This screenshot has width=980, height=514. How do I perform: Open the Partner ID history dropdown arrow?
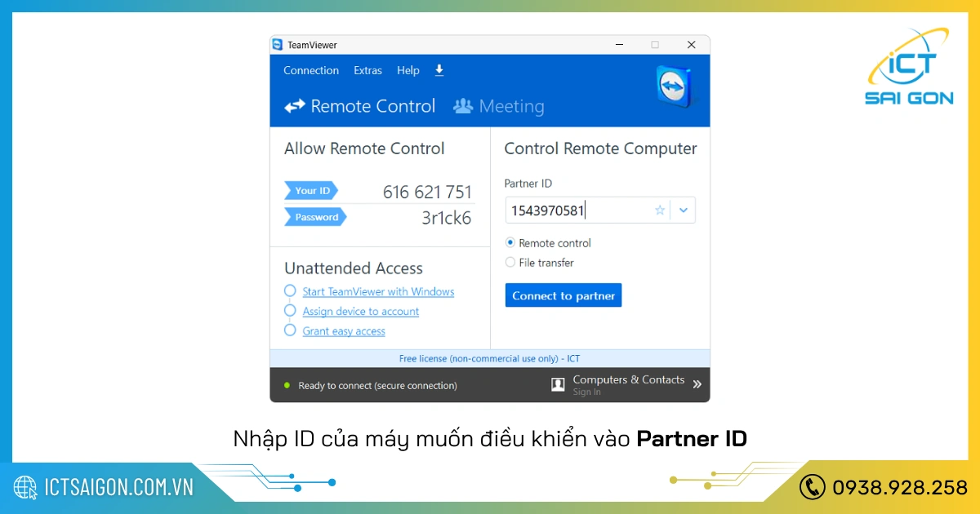684,210
